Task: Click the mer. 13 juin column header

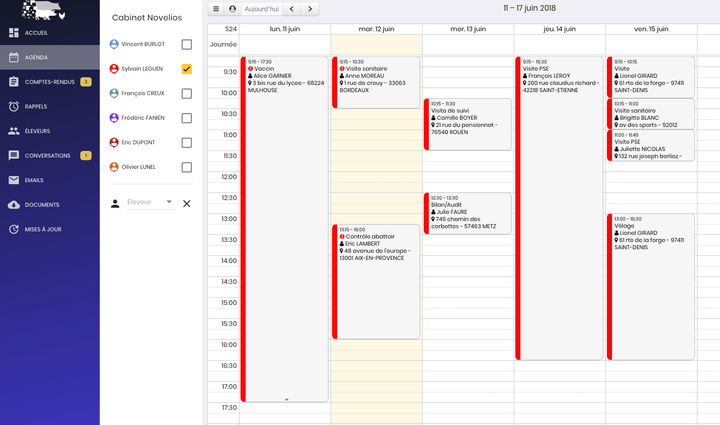Action: (x=468, y=29)
